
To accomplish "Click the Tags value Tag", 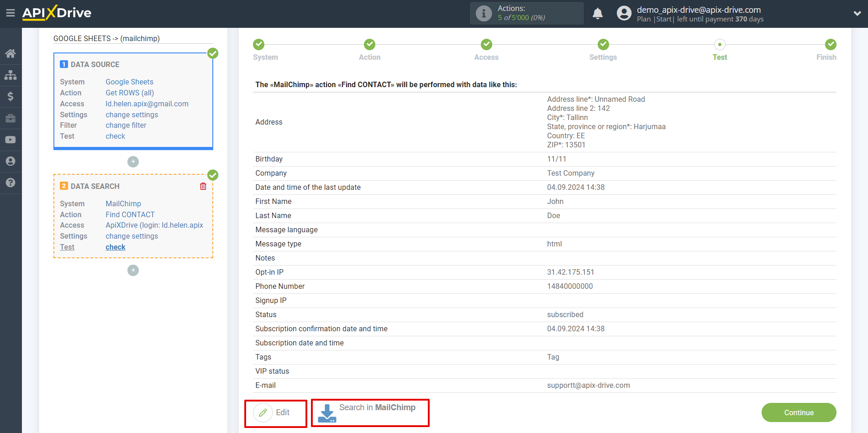I will 553,357.
